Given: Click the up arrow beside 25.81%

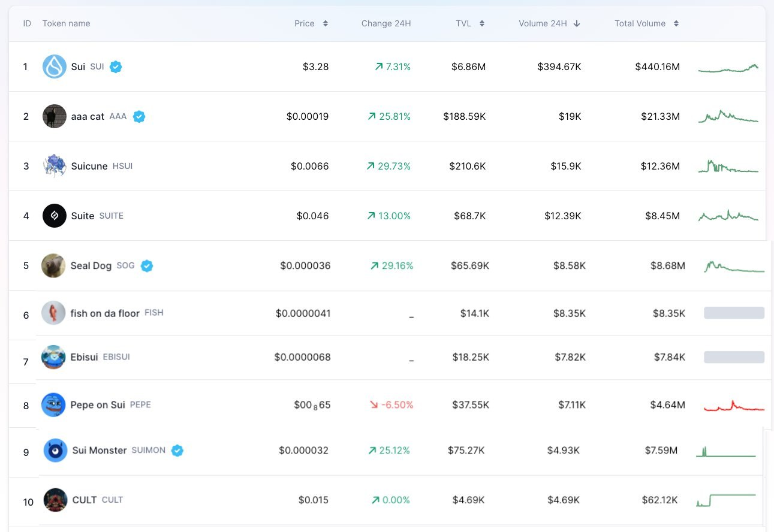Looking at the screenshot, I should (372, 117).
